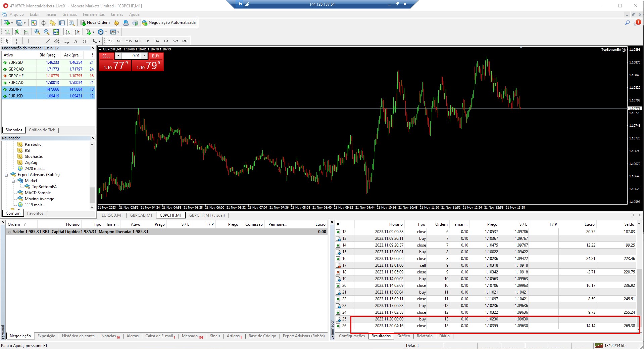Open the Data Window crosshair icon

pos(43,23)
